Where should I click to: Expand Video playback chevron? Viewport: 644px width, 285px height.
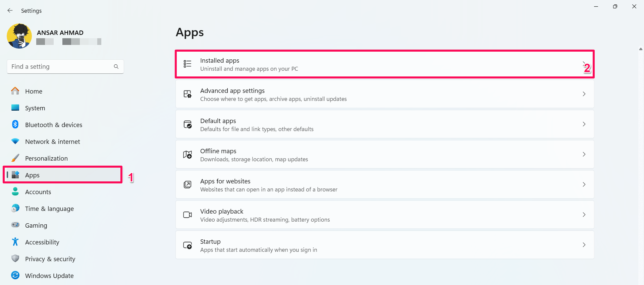tap(584, 215)
